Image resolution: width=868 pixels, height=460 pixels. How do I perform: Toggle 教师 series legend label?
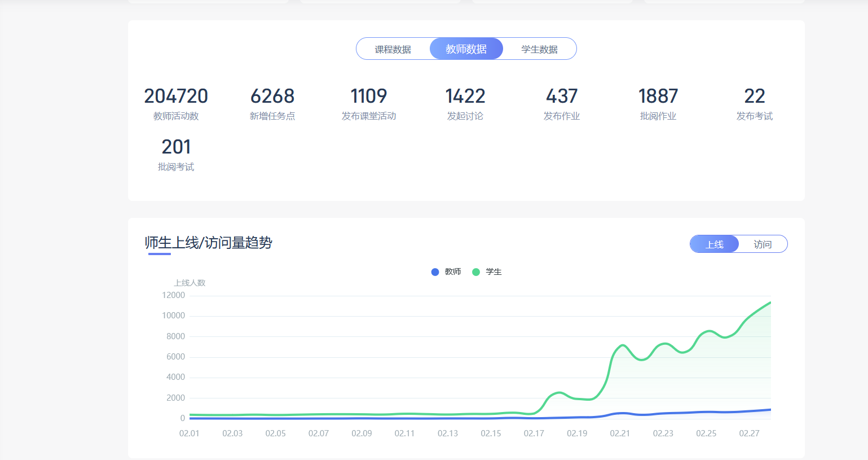[x=453, y=272]
